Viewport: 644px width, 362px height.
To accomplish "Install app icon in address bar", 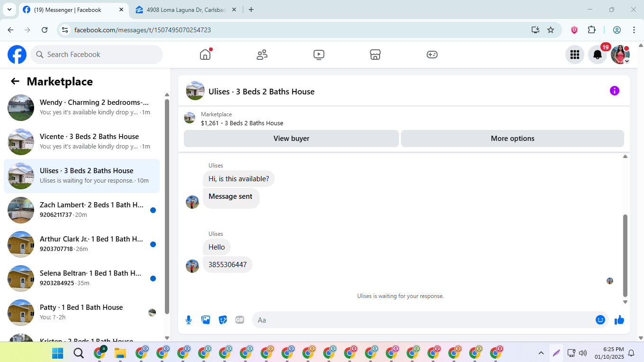I will pos(535,30).
